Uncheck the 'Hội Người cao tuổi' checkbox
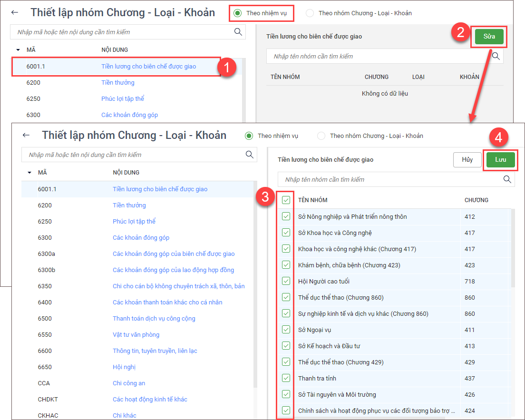Viewport: 525px width, 420px height. (286, 281)
